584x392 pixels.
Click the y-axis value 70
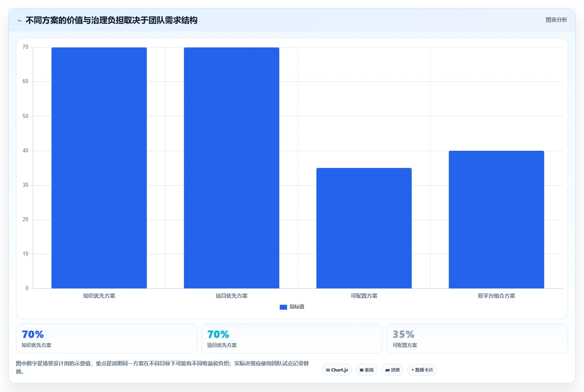25,47
